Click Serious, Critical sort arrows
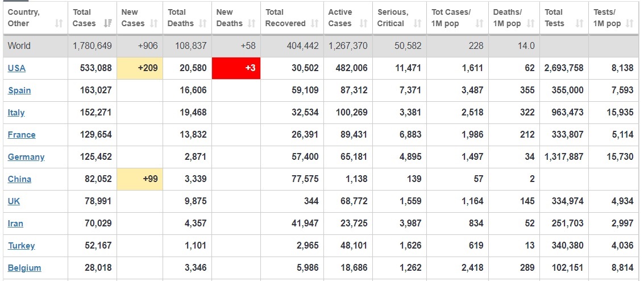This screenshot has height=281, width=644. point(418,23)
